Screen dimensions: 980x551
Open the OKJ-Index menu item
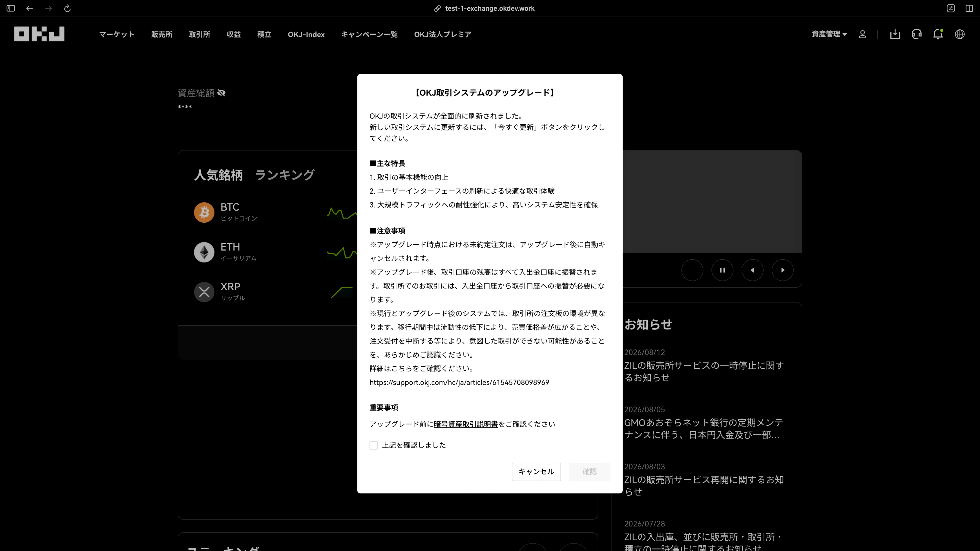point(306,34)
